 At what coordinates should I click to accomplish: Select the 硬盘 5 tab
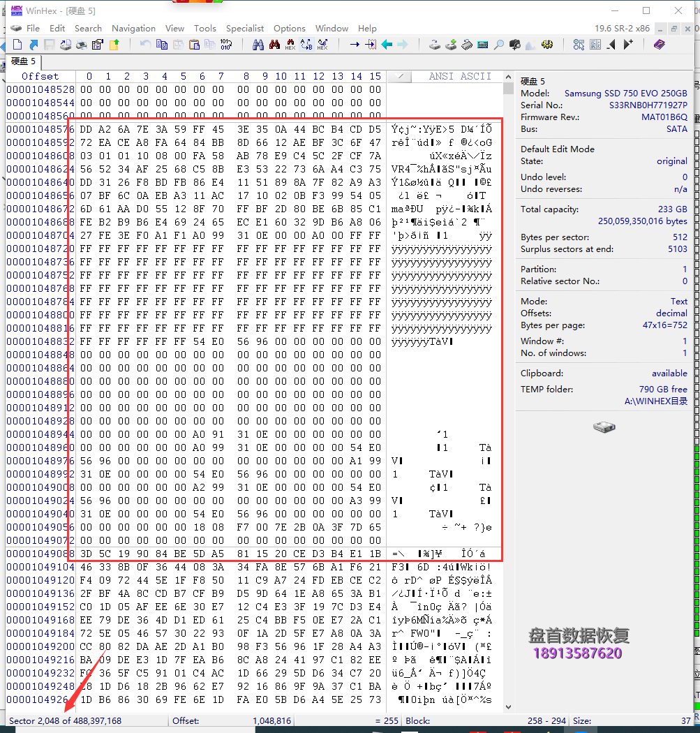pyautogui.click(x=23, y=61)
